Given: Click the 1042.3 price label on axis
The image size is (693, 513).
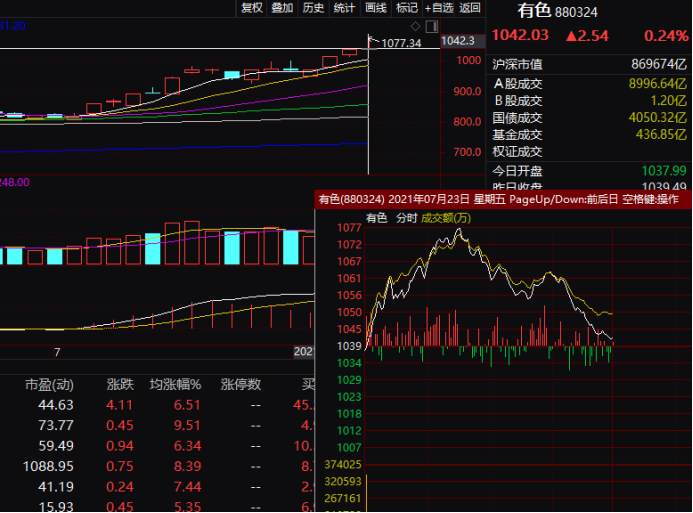Looking at the screenshot, I should [457, 41].
